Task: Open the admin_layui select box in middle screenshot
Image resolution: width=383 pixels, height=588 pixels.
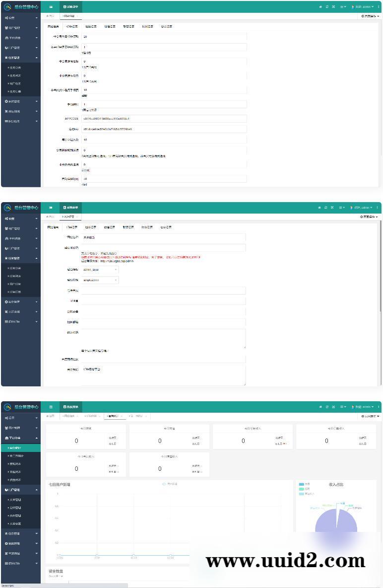Action: tap(100, 270)
